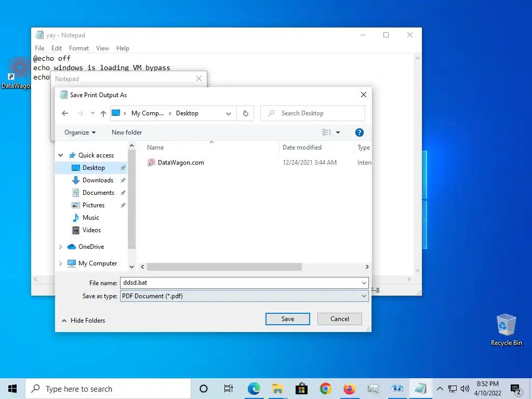Screen dimensions: 532x399
Task: Open the Music folder in the sidebar
Action: pos(90,218)
